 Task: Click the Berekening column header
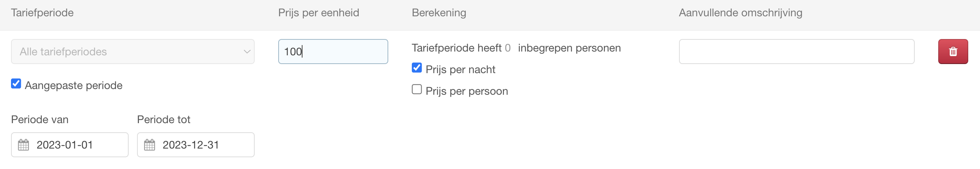(439, 13)
